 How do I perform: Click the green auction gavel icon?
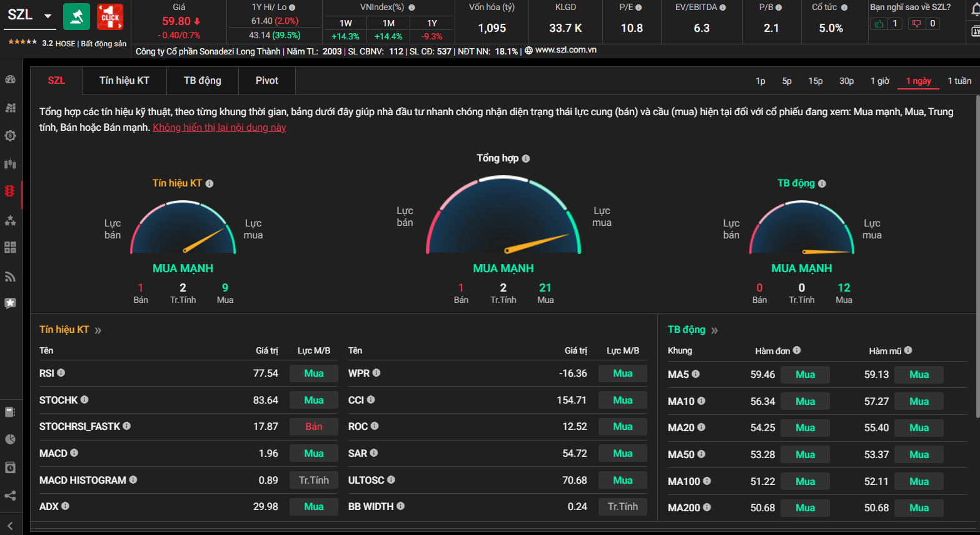(76, 17)
